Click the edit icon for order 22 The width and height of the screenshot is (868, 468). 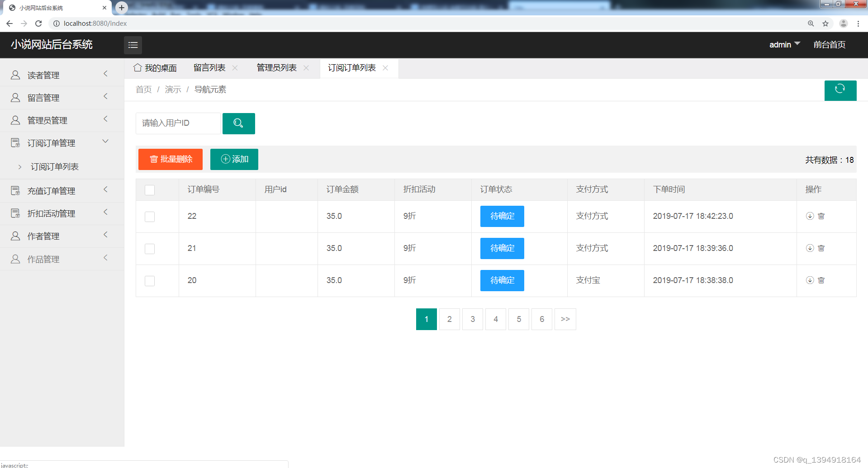click(x=810, y=216)
